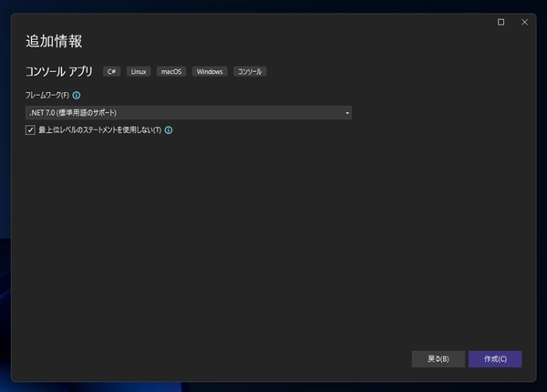Click info icon beside top-level statements checkbox
This screenshot has width=547, height=392.
169,130
